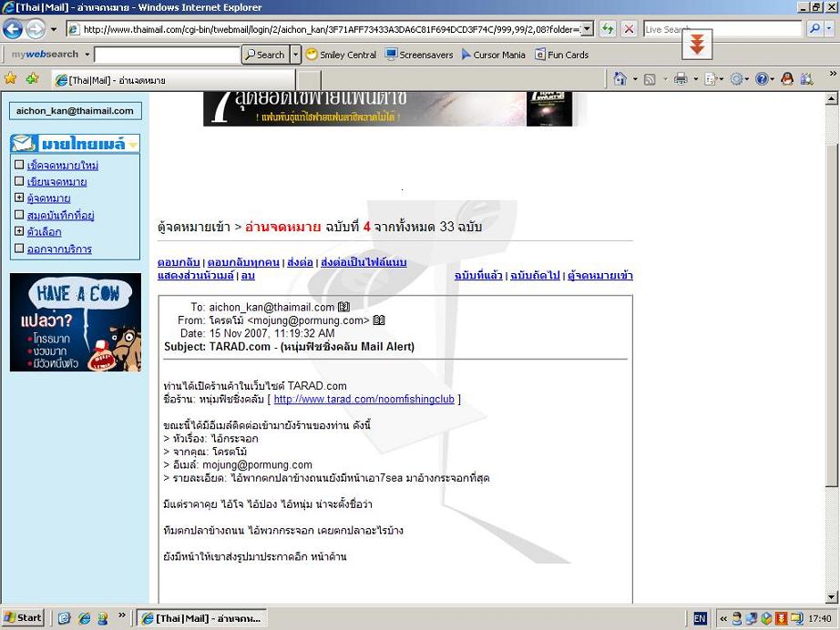This screenshot has height=630, width=840.
Task: Open the สมุดบันทึกที่อยู่ link
Action: pyautogui.click(x=60, y=215)
